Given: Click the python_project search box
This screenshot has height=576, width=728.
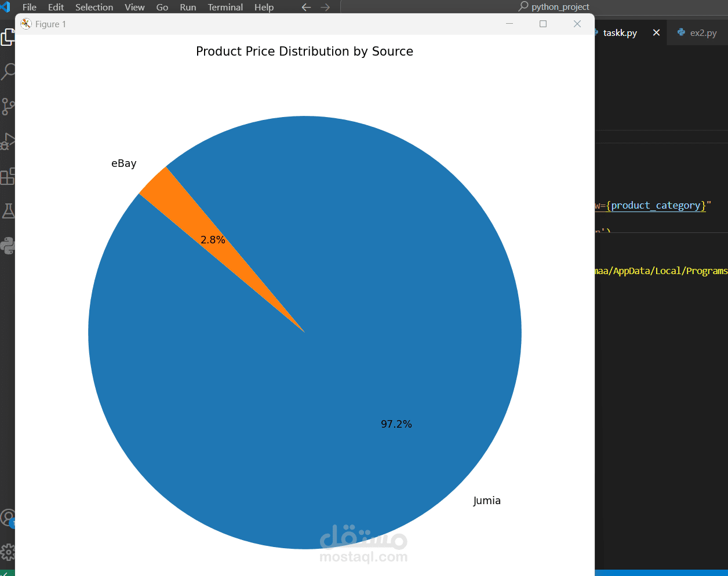Looking at the screenshot, I should [x=554, y=7].
